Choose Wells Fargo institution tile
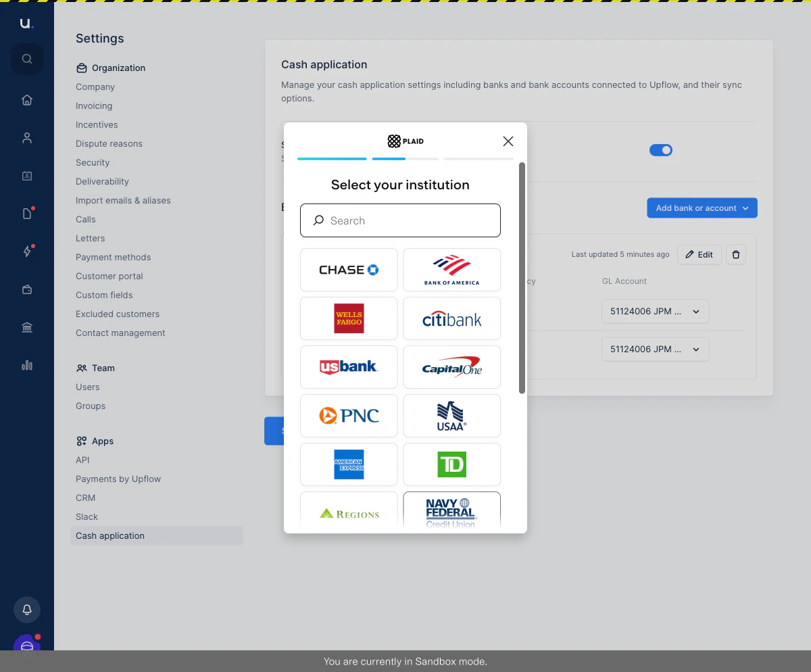 click(x=349, y=318)
